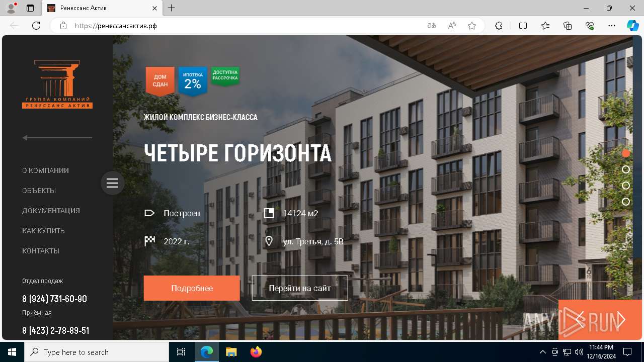Click the browser back arrow
Image resolution: width=644 pixels, height=362 pixels.
[x=14, y=26]
